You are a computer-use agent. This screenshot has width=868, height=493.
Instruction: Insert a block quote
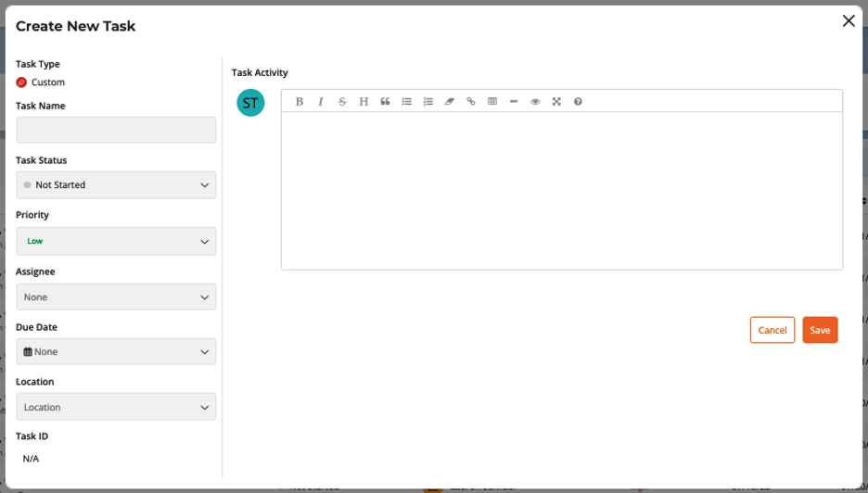click(385, 101)
